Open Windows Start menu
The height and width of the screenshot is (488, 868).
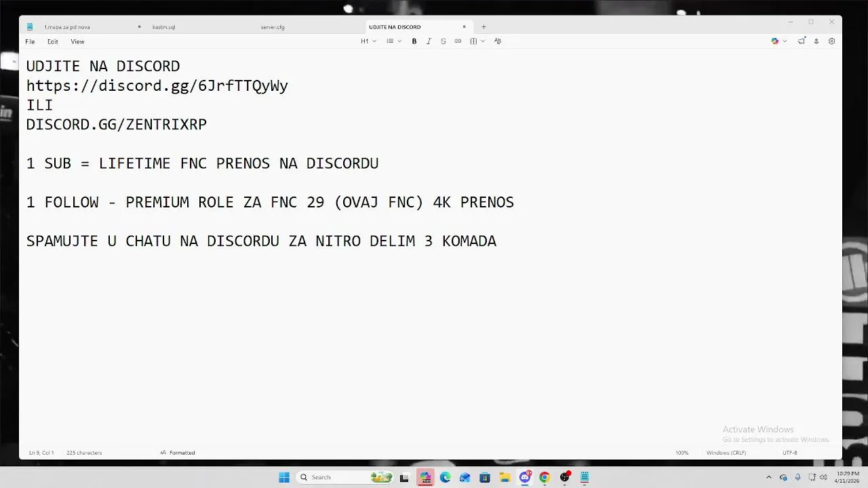(x=284, y=477)
